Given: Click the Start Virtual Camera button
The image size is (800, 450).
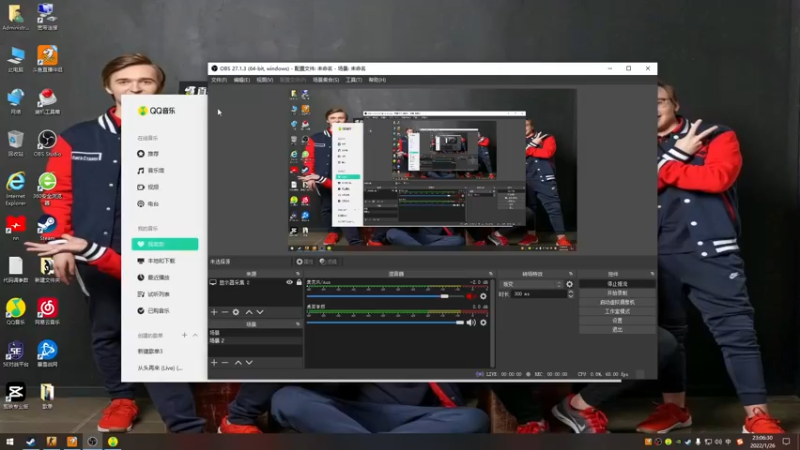Looking at the screenshot, I should pyautogui.click(x=617, y=302).
